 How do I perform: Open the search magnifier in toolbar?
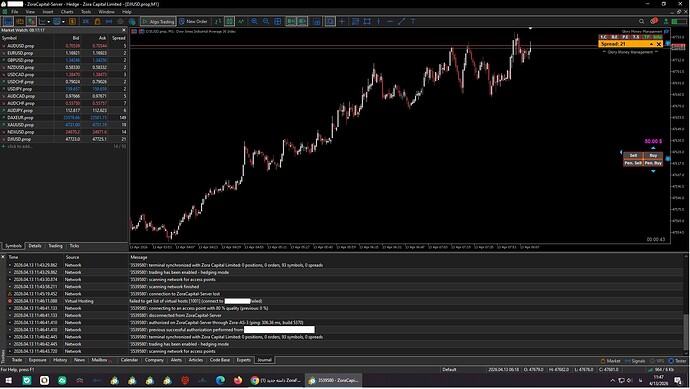pos(642,21)
